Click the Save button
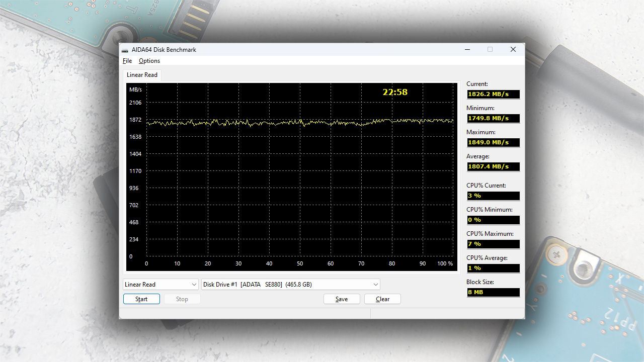The height and width of the screenshot is (362, 644). 342,299
